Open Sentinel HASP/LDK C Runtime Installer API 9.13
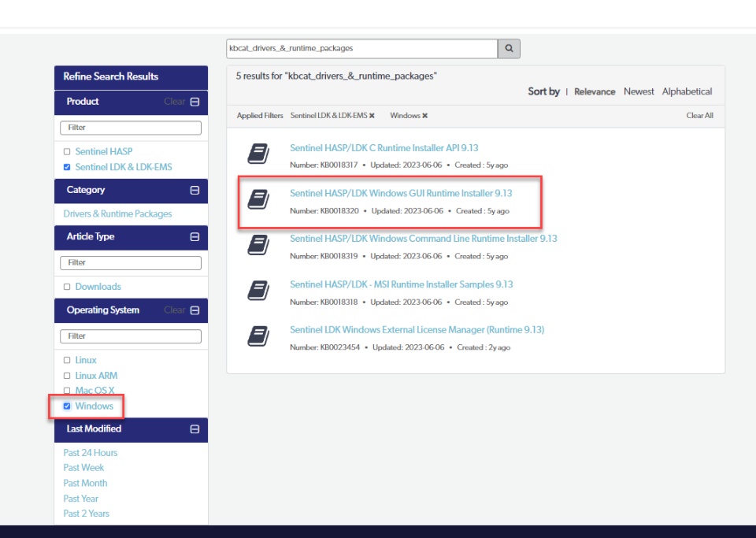The image size is (756, 538). click(x=384, y=148)
